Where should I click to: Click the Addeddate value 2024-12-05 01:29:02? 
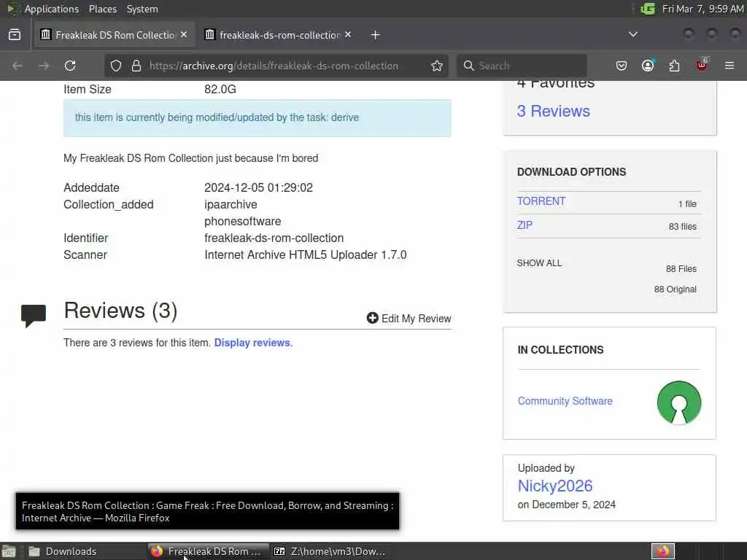259,187
